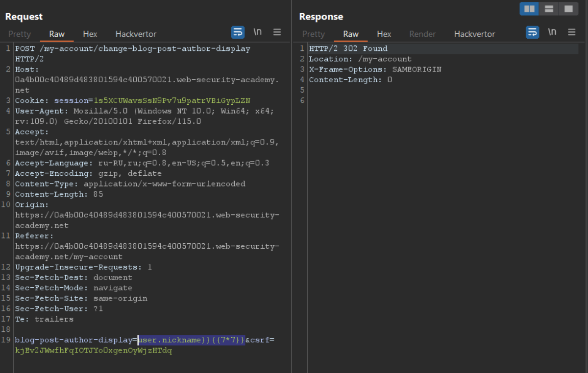Open the Response panel options menu
Image resolution: width=588 pixels, height=373 pixels.
coord(571,32)
